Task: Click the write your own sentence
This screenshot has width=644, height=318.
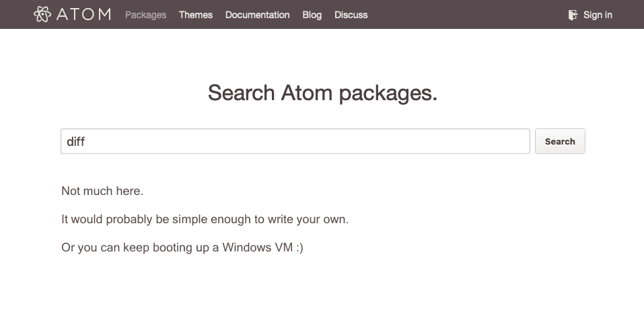Action: coord(205,219)
